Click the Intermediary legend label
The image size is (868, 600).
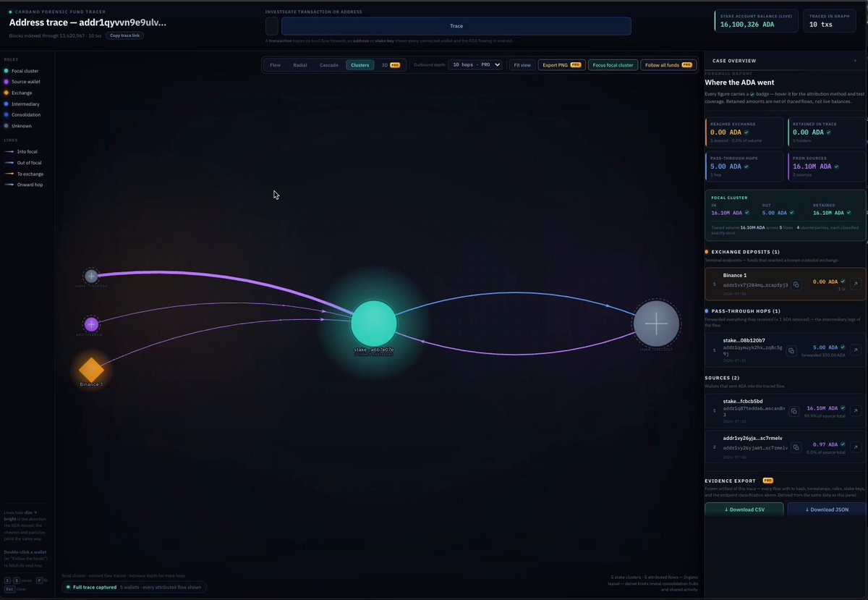point(26,103)
